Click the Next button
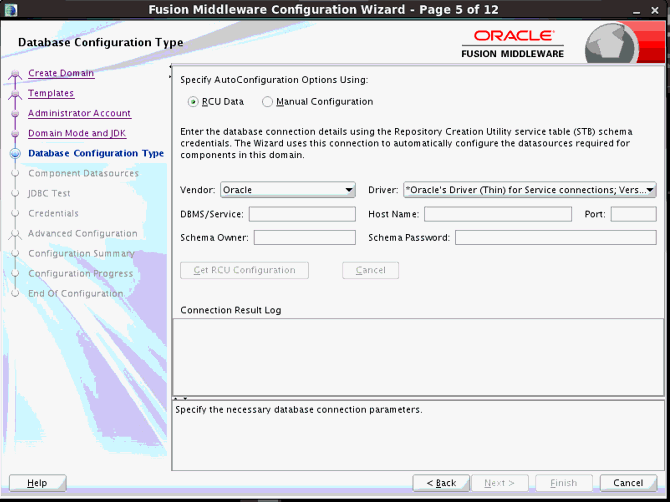Image resolution: width=670 pixels, height=502 pixels. coord(500,483)
